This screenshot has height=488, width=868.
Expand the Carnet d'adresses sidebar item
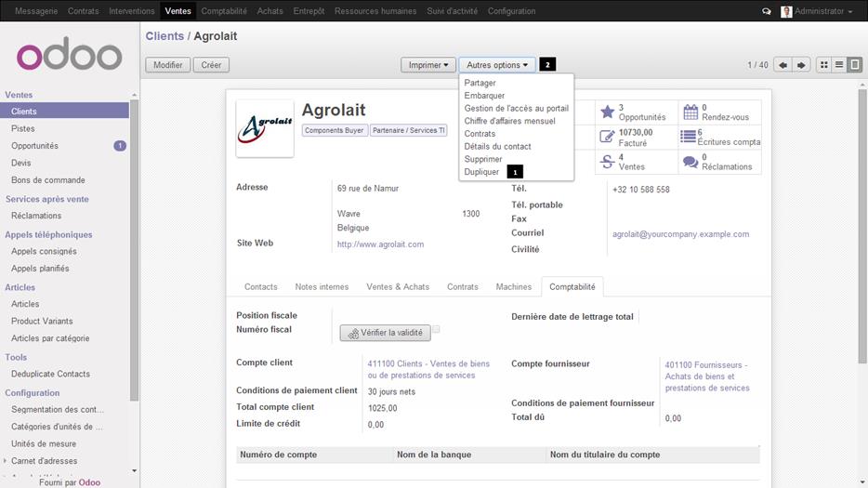pos(44,461)
